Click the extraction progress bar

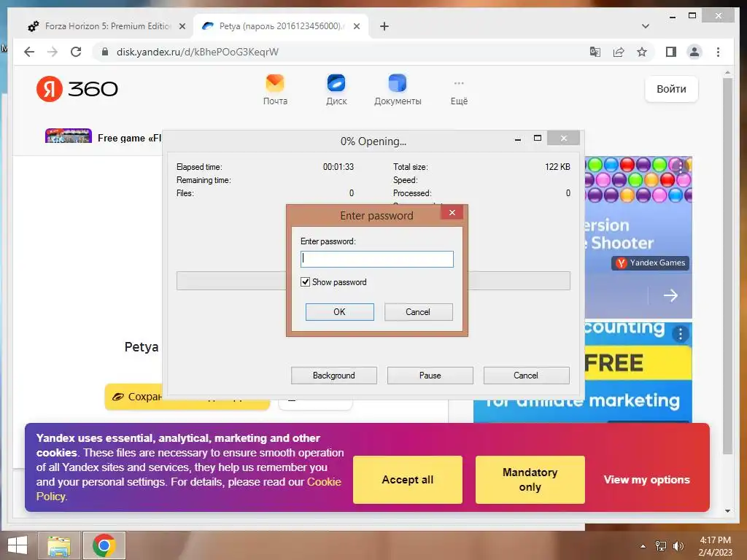point(231,281)
